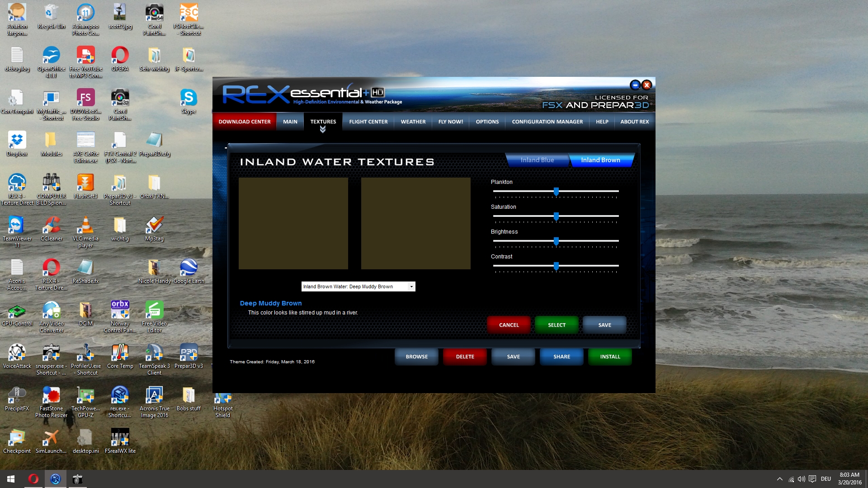Click the red Cancel button
Viewport: 868px width, 488px height.
click(509, 325)
